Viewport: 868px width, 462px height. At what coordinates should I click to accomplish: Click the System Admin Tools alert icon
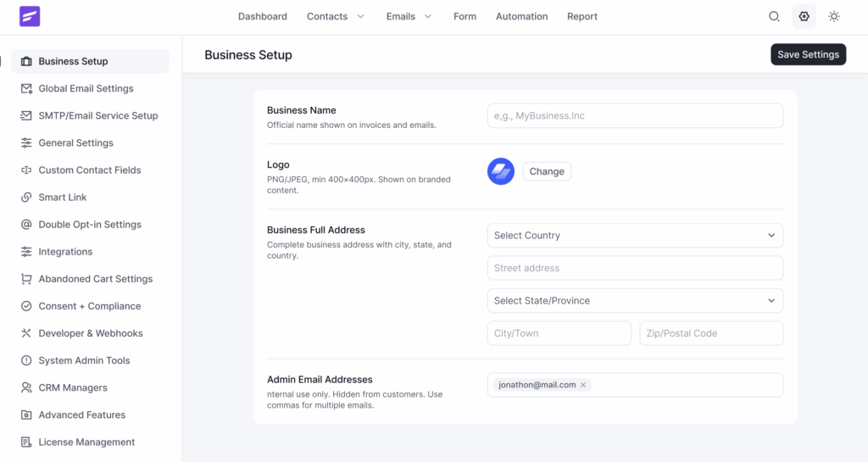coord(26,360)
